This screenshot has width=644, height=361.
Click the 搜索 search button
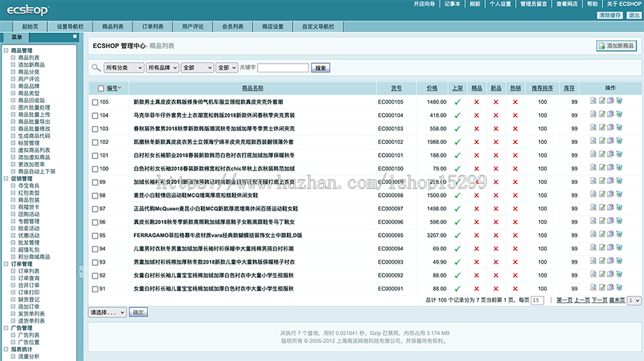point(321,68)
